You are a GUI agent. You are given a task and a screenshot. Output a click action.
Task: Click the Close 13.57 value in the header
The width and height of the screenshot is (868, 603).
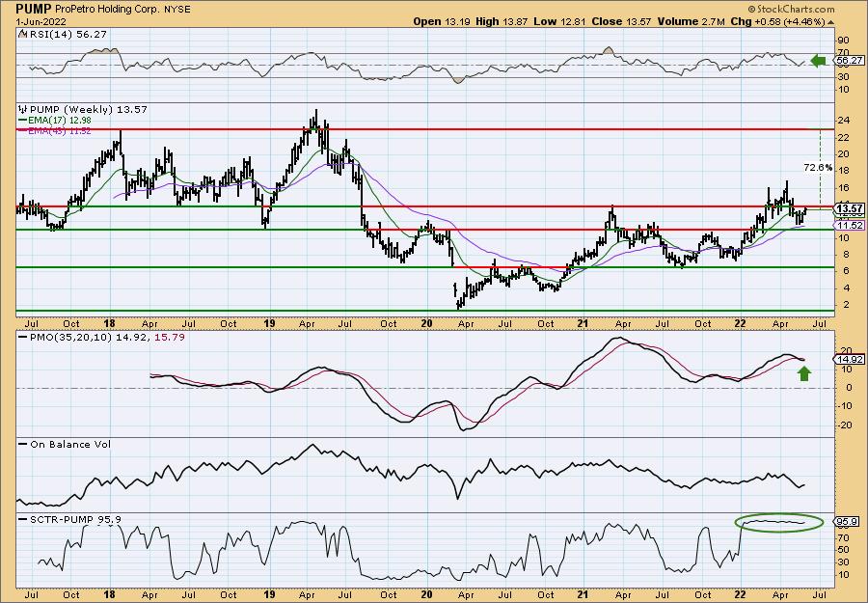click(x=622, y=21)
